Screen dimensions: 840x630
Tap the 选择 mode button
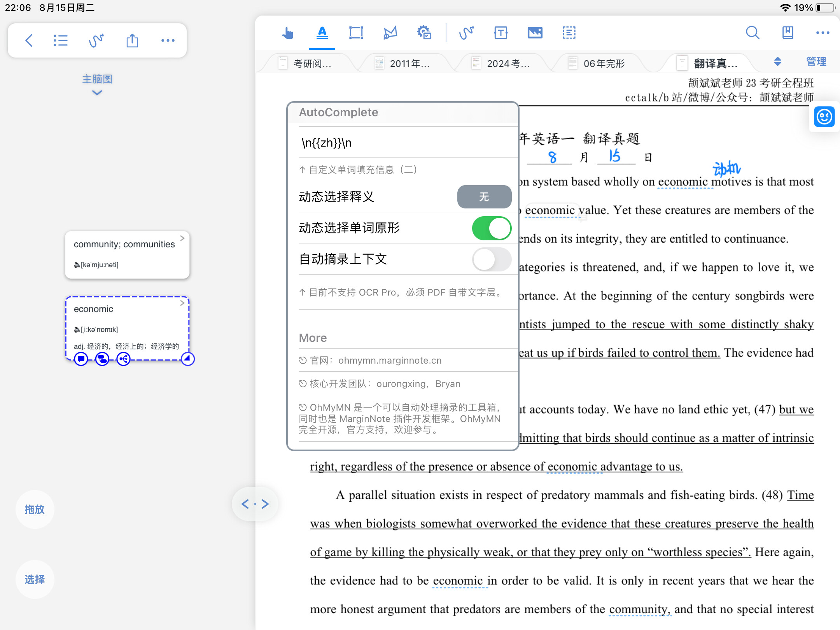tap(35, 579)
